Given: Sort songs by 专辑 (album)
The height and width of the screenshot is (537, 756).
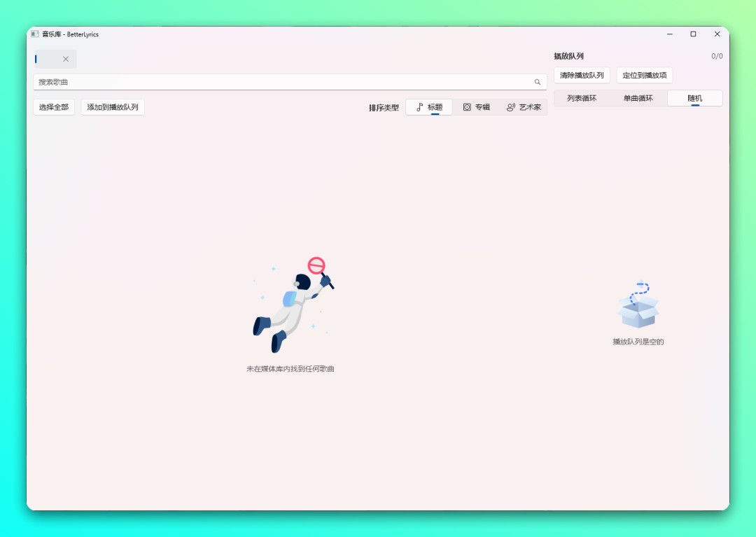Looking at the screenshot, I should coord(477,107).
